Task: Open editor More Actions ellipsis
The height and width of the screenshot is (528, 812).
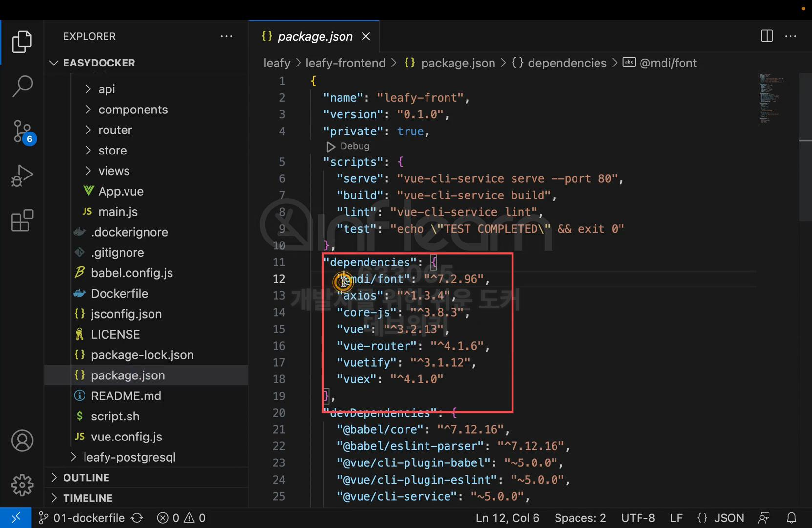Action: coord(791,36)
